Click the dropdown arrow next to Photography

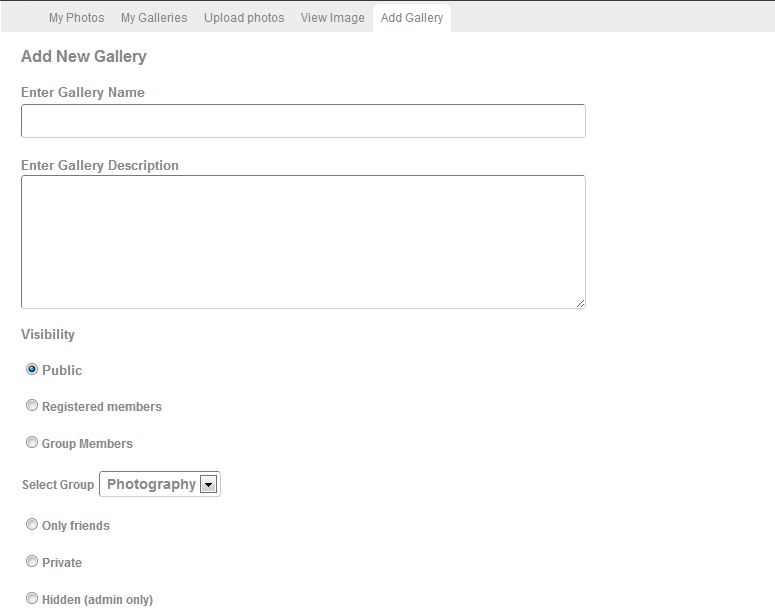pyautogui.click(x=208, y=484)
